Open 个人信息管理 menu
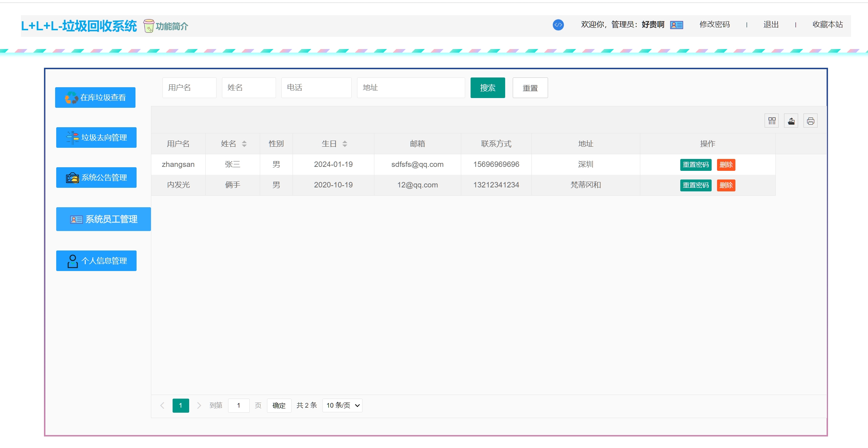 [x=96, y=261]
